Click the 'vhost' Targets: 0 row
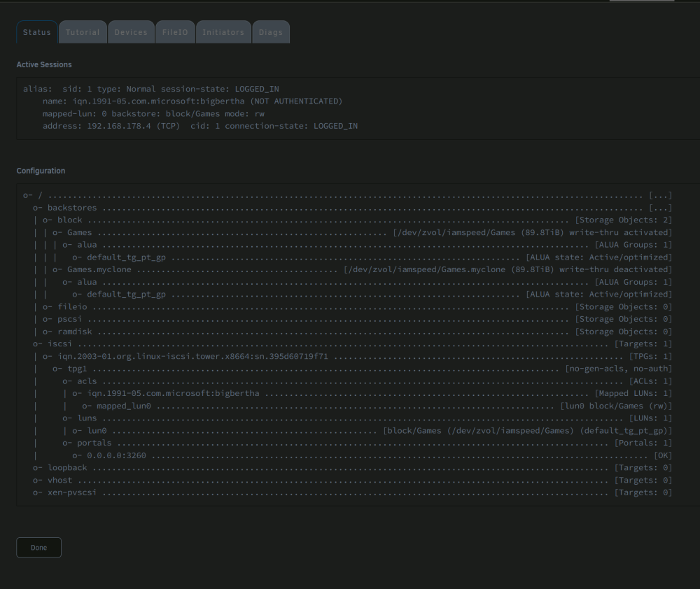 [352, 480]
